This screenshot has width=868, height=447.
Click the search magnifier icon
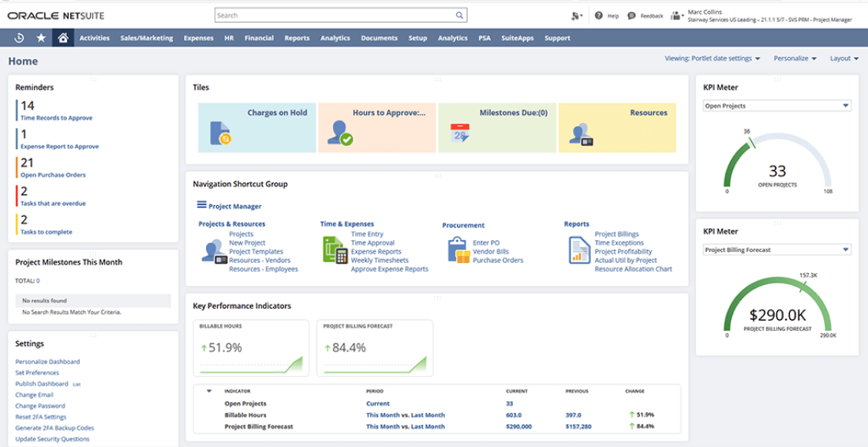click(459, 15)
